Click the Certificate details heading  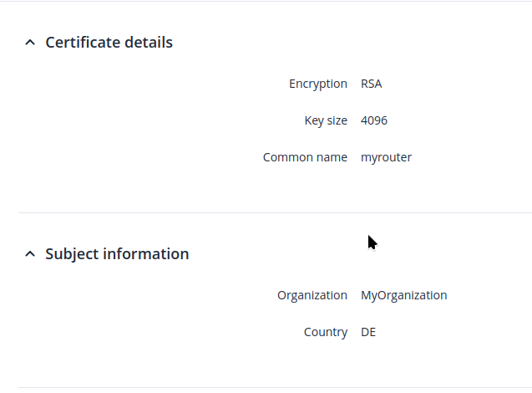(109, 42)
